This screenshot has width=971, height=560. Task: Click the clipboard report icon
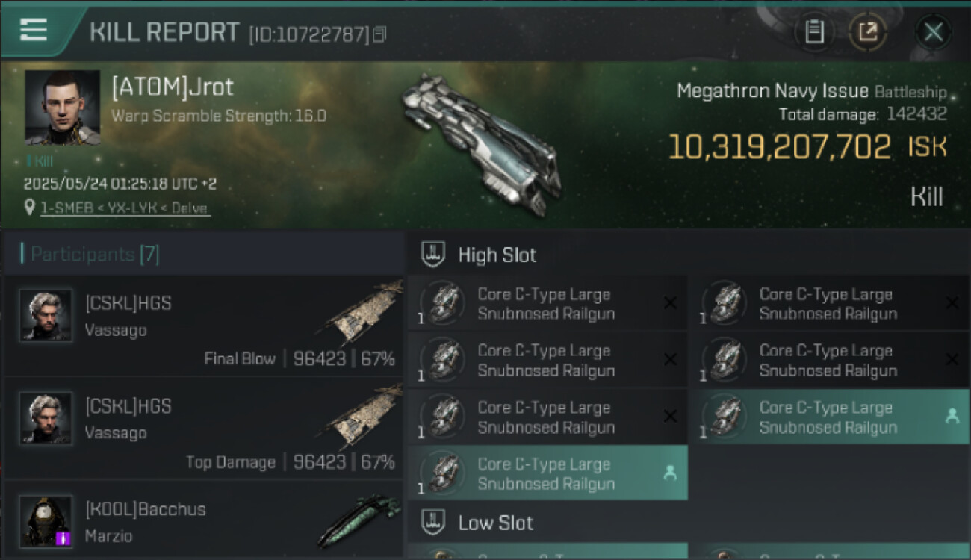[814, 31]
